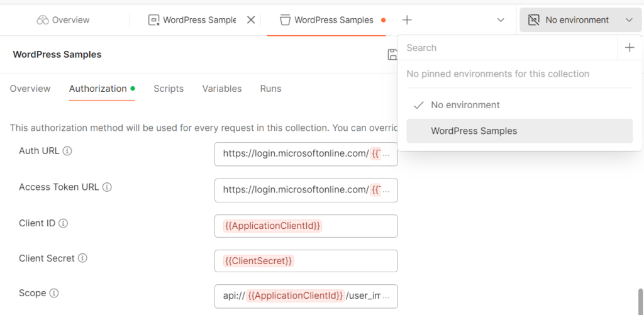Click the Overview tab's binoculars icon
This screenshot has width=644, height=315.
pos(43,19)
